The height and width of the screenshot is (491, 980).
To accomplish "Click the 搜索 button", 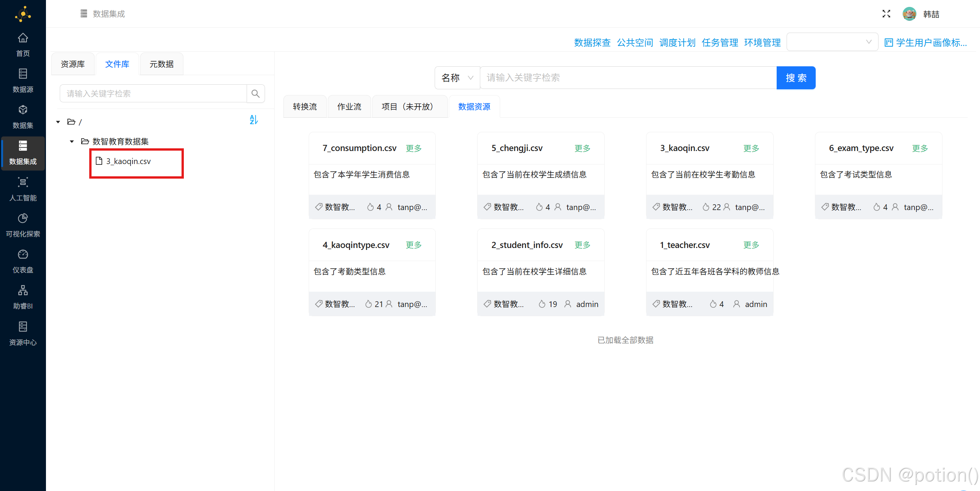I will click(796, 78).
